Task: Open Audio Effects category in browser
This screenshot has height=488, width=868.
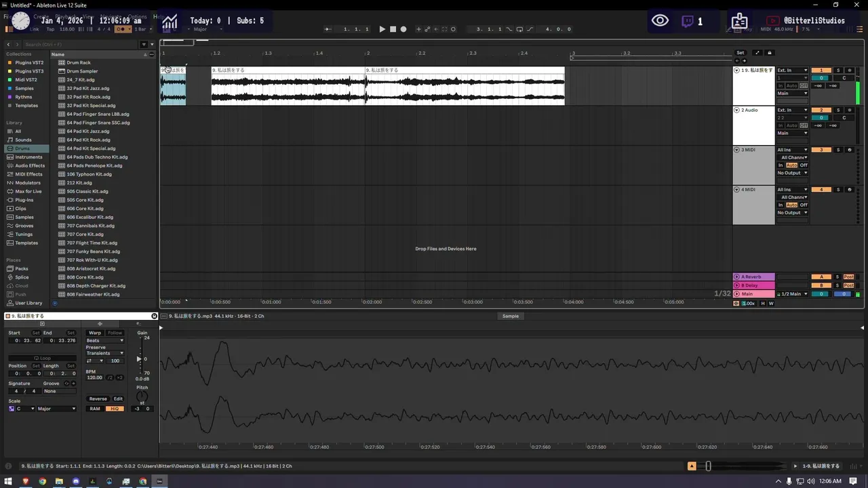Action: 30,165
